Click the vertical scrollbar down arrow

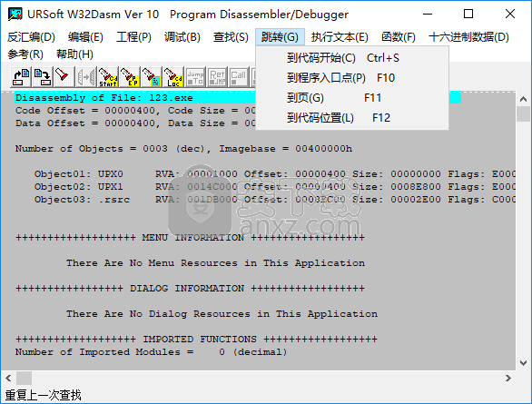click(x=523, y=362)
